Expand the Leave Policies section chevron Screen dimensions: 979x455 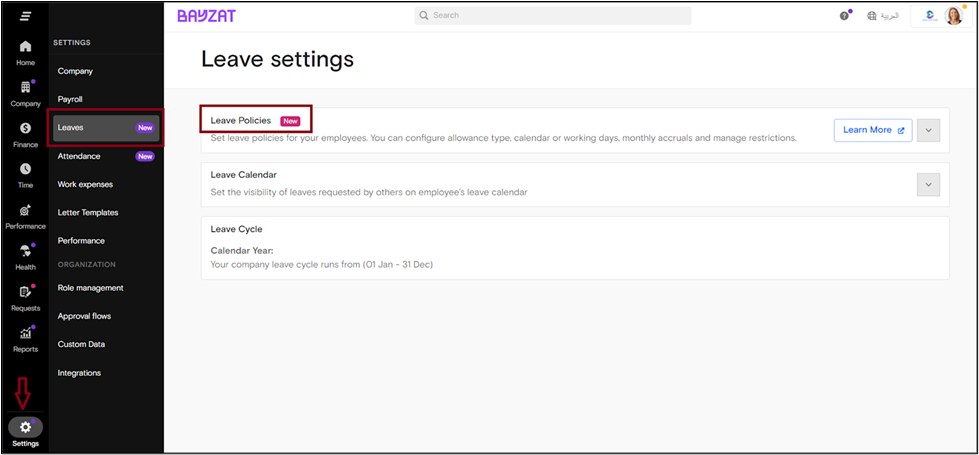pos(928,130)
